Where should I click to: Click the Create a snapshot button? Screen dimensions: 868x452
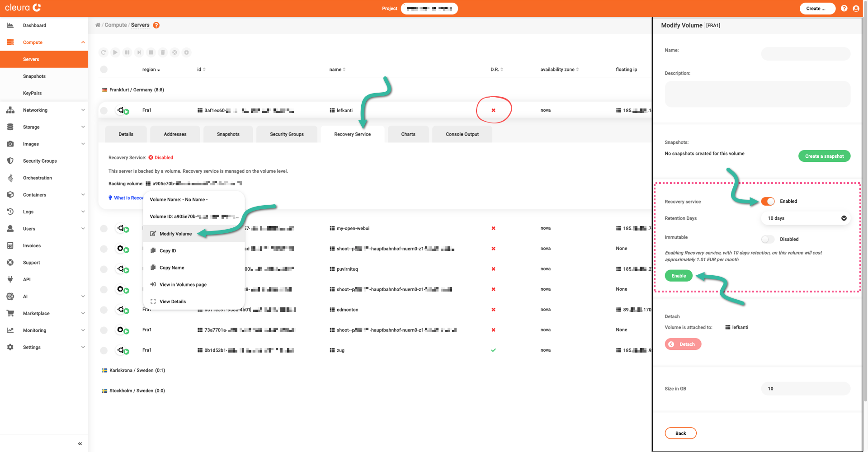coord(824,156)
